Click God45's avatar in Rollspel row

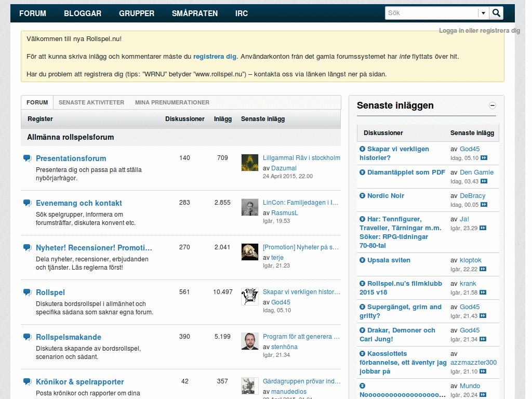click(x=250, y=297)
